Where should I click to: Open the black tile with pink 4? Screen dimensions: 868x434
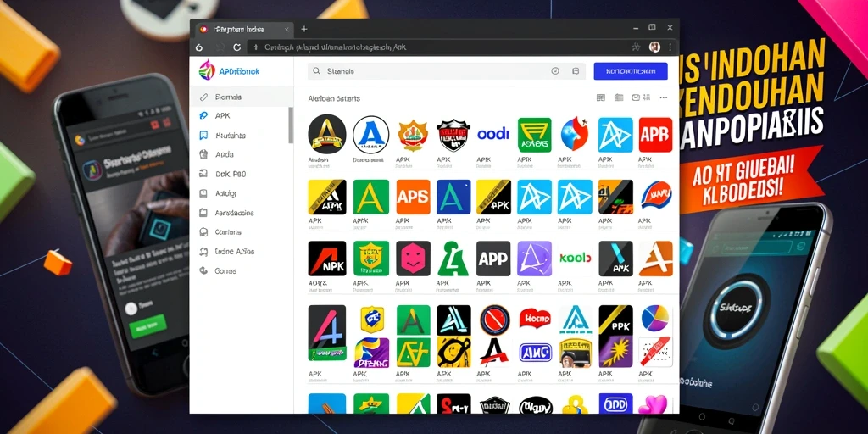[x=326, y=332]
